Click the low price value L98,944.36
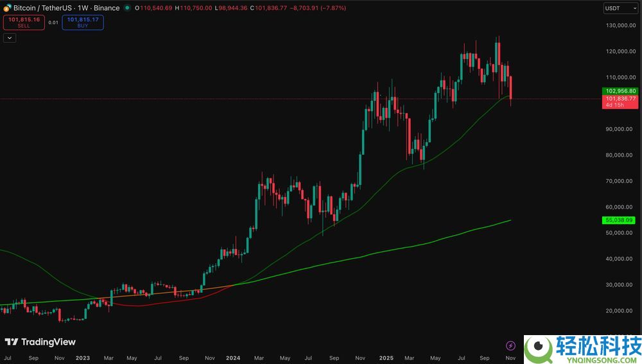This screenshot has width=642, height=364. coord(231,8)
